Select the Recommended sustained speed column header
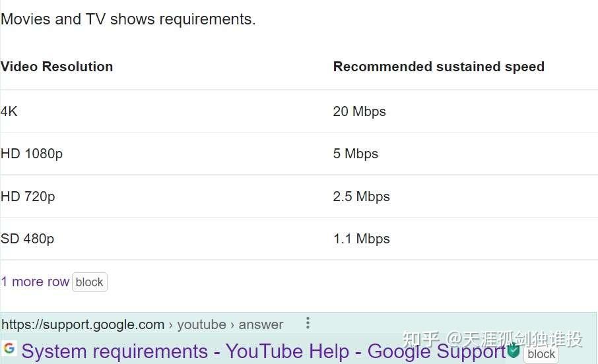This screenshot has width=598, height=364. [438, 67]
